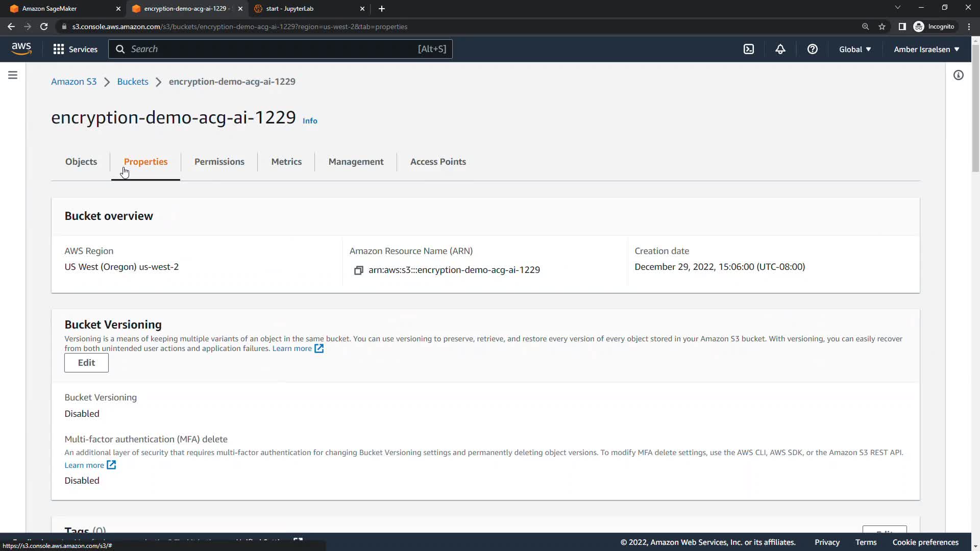Expand the Global region dropdown
Screen dimensions: 980x551
[x=854, y=49]
